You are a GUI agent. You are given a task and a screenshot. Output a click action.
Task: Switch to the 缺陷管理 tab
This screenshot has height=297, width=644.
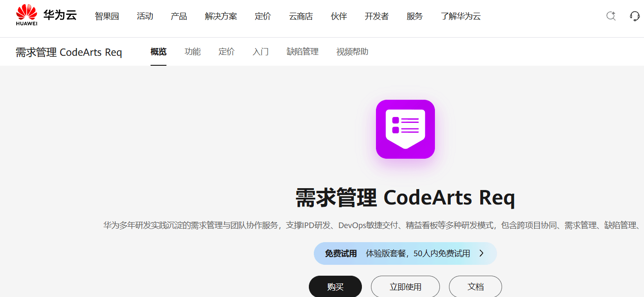[x=302, y=52]
